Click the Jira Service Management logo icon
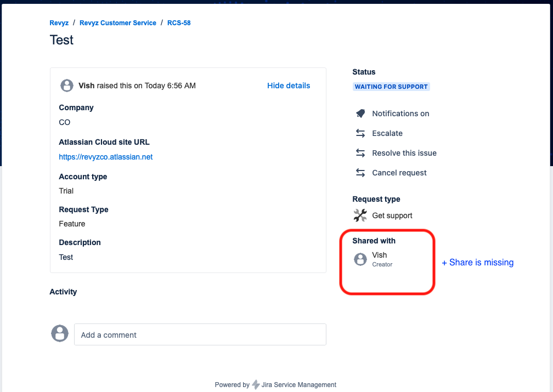553x392 pixels. [256, 384]
